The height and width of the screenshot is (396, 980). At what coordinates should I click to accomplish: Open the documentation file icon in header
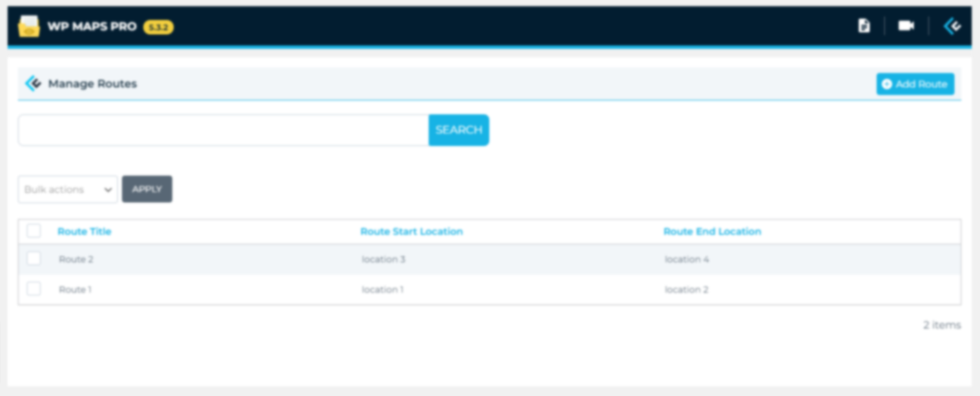(x=864, y=26)
